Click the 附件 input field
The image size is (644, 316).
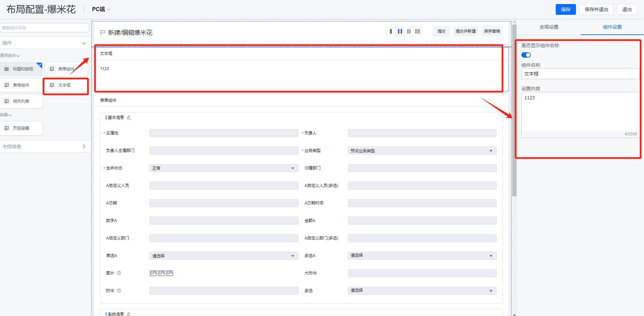coord(224,291)
